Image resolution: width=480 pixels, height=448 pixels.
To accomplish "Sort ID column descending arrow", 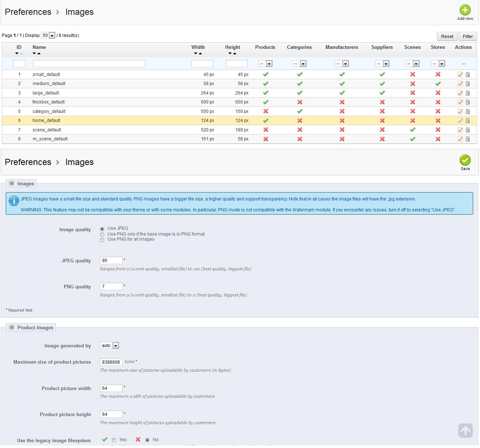I will 17,54.
